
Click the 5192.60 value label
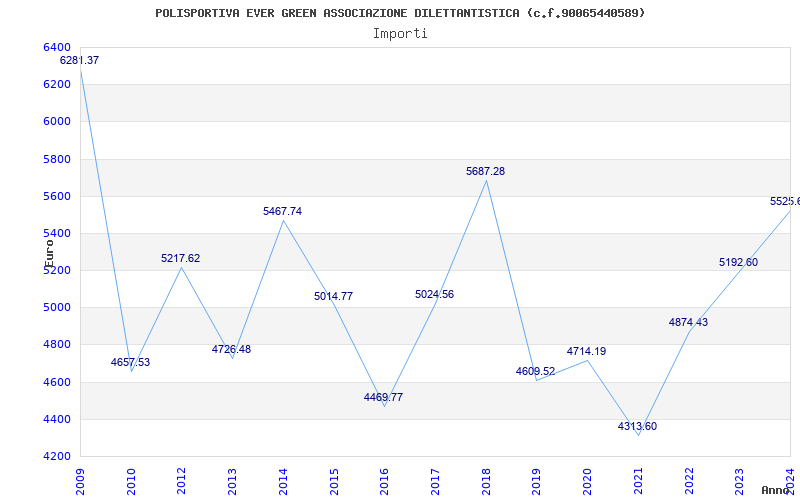[x=739, y=262]
